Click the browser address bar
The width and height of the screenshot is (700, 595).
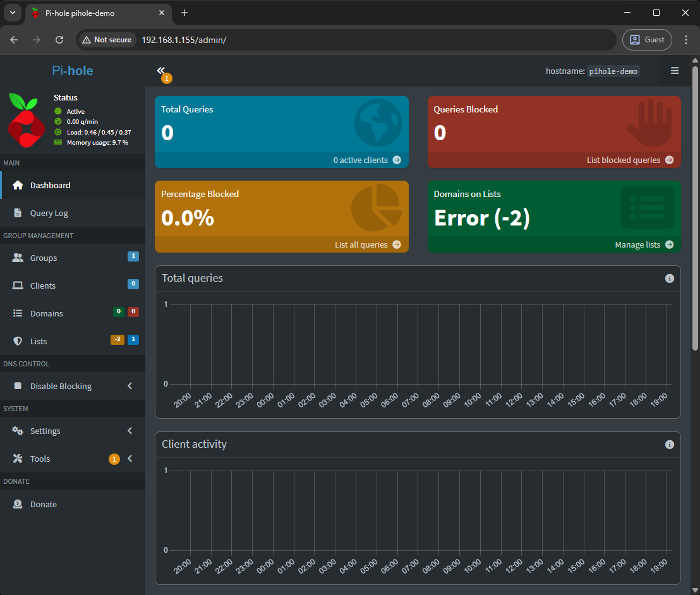(373, 40)
